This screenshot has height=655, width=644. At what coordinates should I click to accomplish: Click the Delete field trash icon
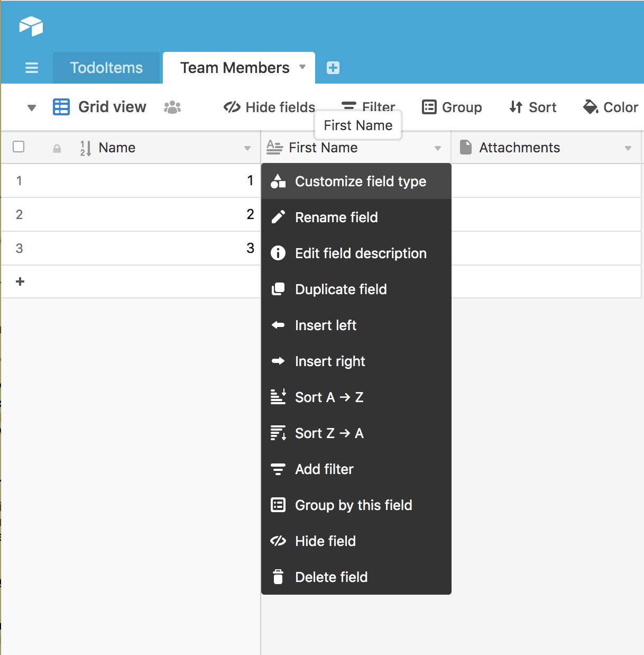point(278,577)
